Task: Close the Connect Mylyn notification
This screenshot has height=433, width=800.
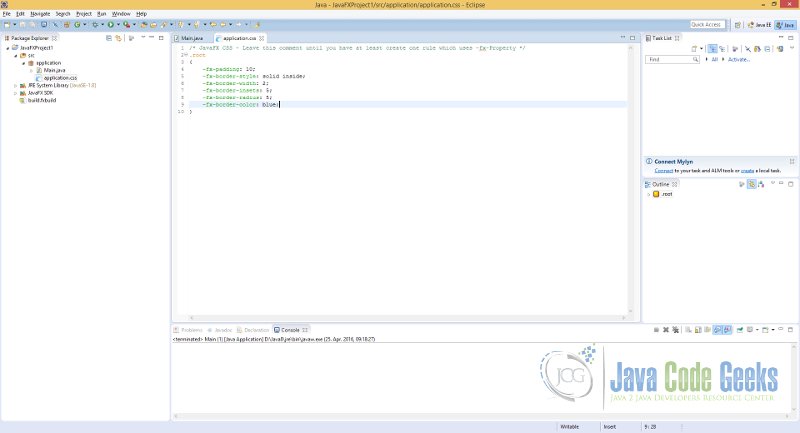Action: click(792, 161)
